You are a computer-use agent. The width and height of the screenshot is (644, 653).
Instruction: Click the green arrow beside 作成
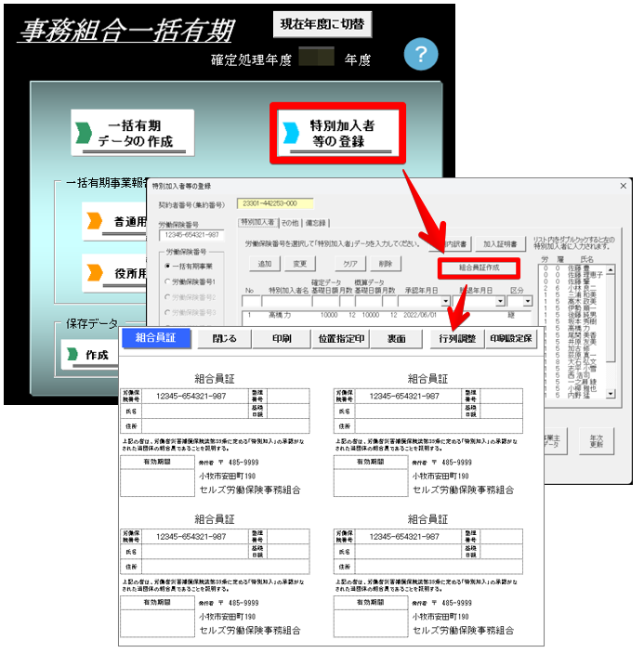click(72, 354)
